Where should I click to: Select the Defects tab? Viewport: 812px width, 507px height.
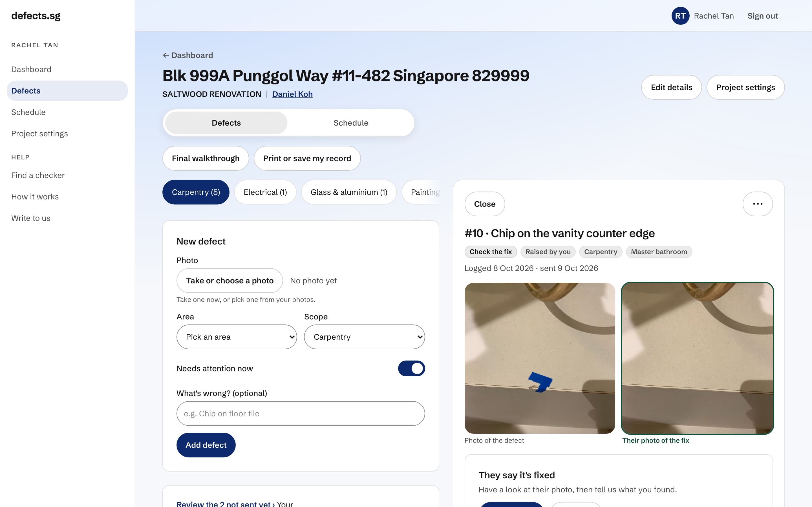click(226, 123)
